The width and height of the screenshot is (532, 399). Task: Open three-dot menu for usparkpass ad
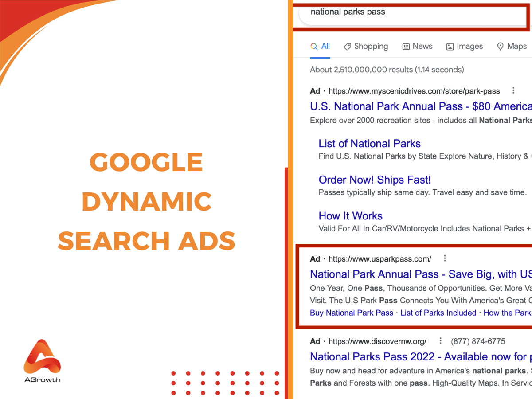(445, 258)
